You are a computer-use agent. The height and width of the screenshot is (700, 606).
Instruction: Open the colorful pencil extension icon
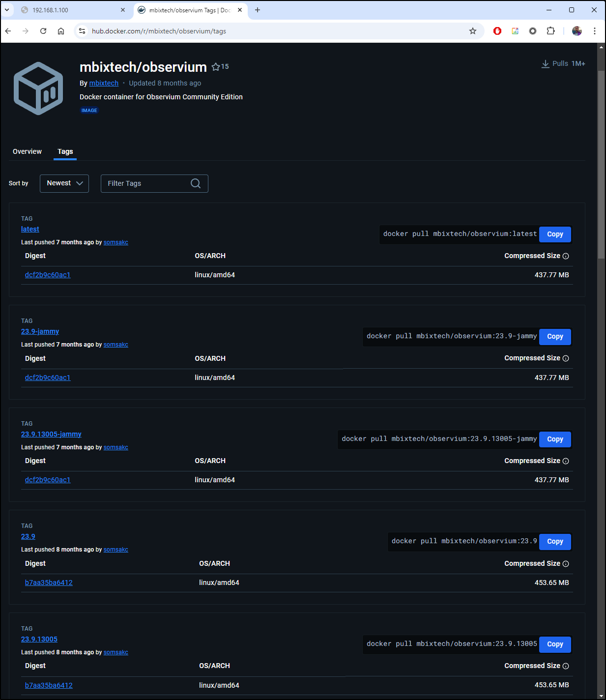pos(515,31)
